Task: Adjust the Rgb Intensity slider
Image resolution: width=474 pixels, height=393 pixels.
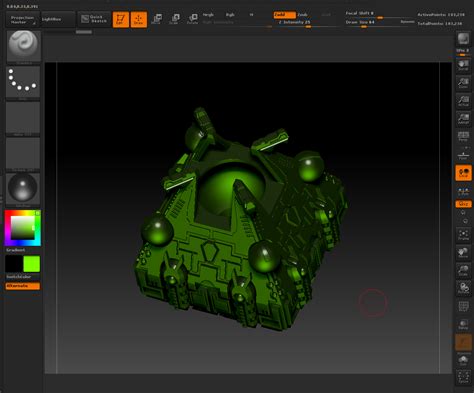Action: click(237, 23)
